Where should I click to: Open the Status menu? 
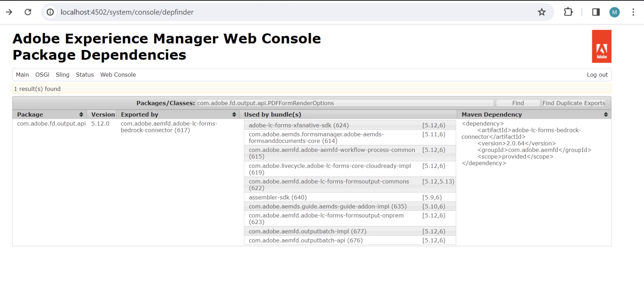84,75
